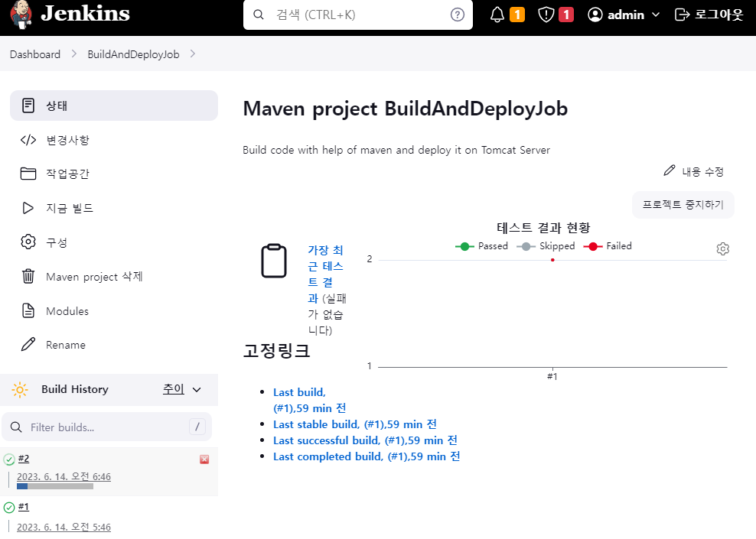Click the orange notification count badge

point(516,15)
